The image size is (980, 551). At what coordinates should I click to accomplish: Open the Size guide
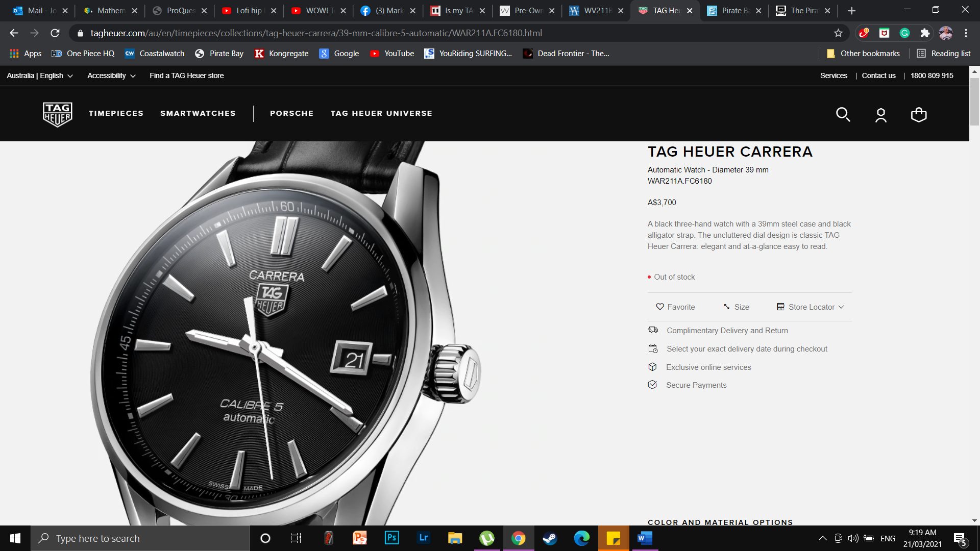coord(736,307)
